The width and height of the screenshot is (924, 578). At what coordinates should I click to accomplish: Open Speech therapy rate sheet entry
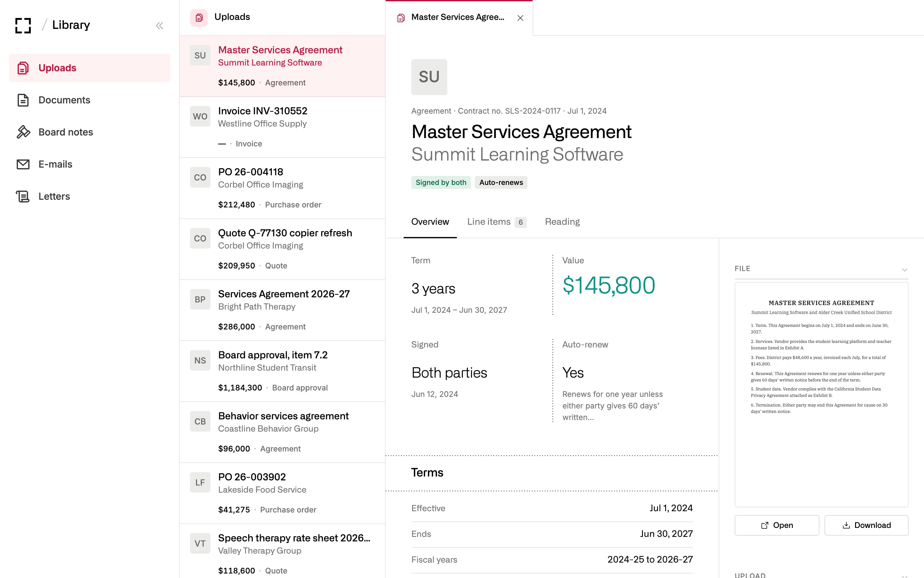282,551
